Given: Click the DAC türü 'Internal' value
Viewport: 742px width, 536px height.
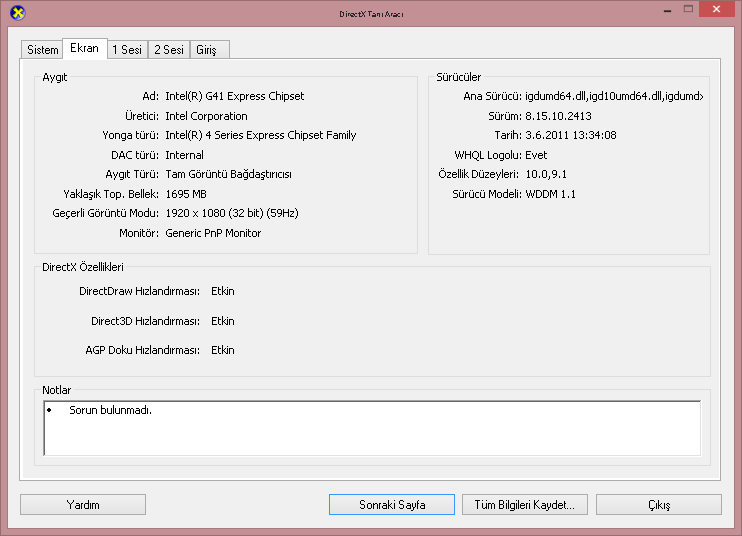Looking at the screenshot, I should (185, 155).
